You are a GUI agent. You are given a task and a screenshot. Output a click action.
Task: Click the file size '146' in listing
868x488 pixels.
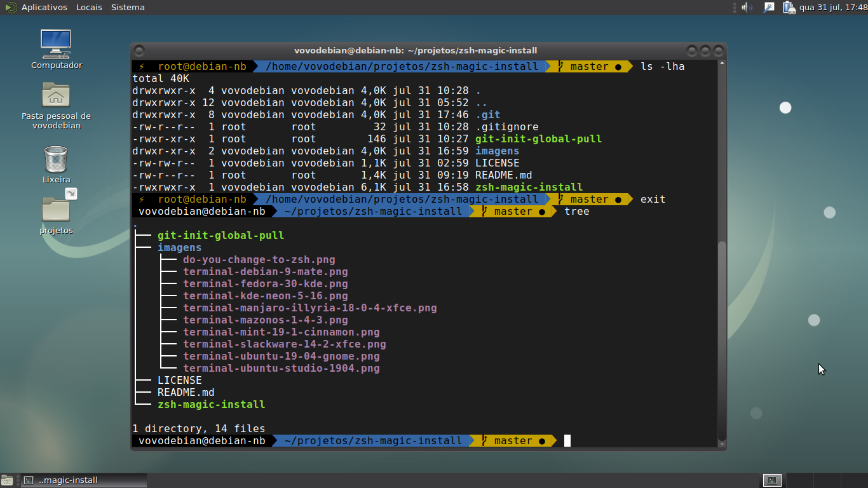(x=377, y=139)
